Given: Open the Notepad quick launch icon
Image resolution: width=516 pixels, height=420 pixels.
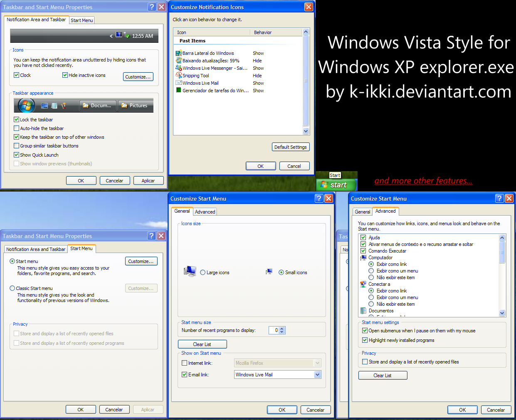Looking at the screenshot, I should tap(54, 106).
